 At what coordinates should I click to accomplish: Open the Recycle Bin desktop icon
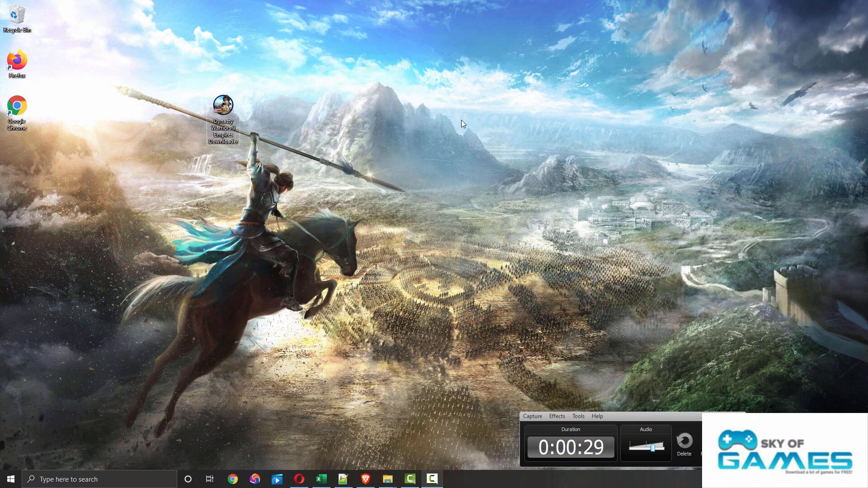(17, 18)
